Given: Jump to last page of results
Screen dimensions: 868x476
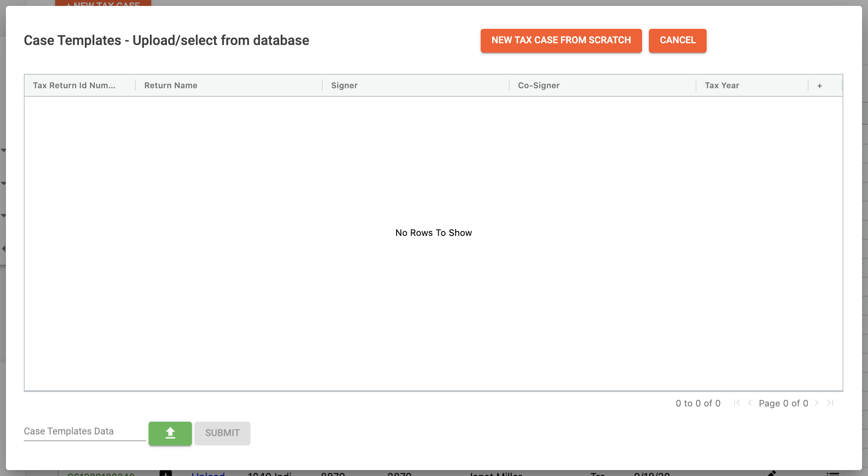Looking at the screenshot, I should [830, 403].
